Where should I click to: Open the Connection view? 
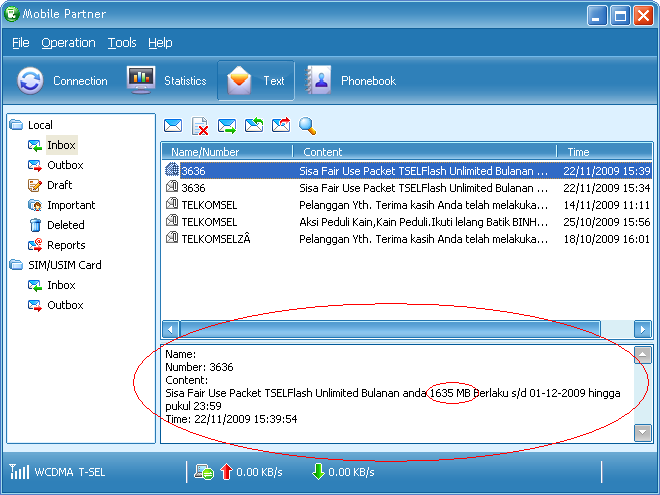coord(62,80)
